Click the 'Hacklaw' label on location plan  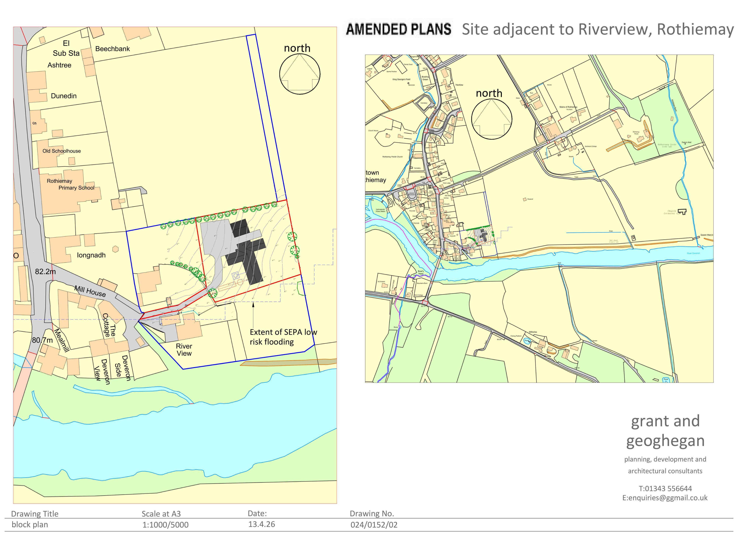pos(459,85)
